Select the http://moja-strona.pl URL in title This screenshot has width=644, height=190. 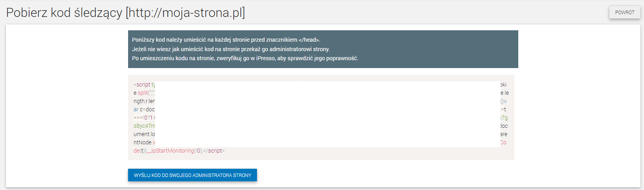pyautogui.click(x=185, y=13)
